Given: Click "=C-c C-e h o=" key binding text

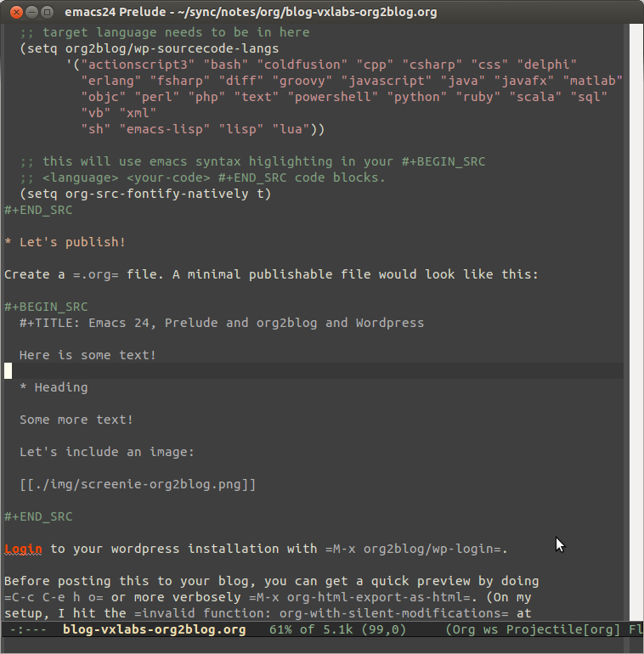Looking at the screenshot, I should tap(54, 597).
